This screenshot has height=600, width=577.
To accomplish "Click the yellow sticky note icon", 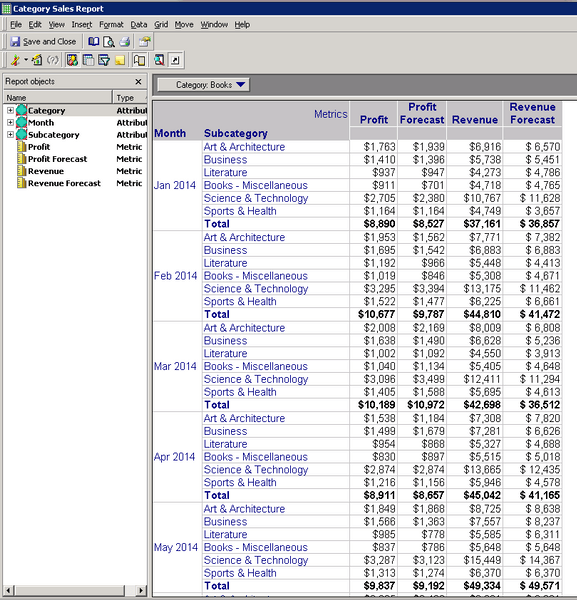I will pos(120,60).
